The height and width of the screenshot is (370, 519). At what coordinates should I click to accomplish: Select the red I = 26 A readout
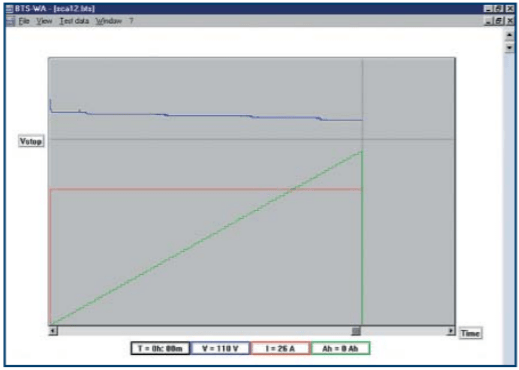pos(280,348)
